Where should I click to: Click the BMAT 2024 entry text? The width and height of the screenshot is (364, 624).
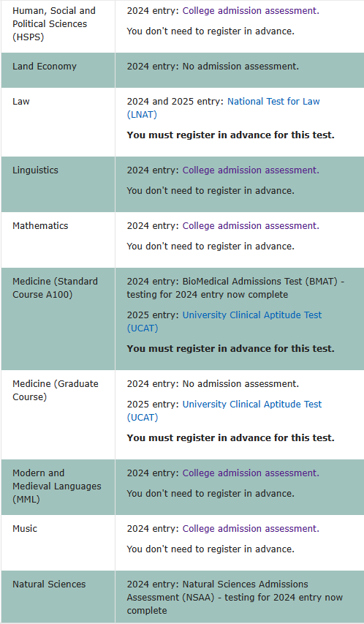[235, 287]
